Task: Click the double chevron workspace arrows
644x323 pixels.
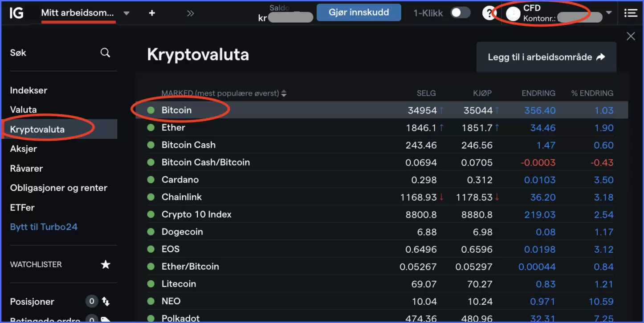Action: (x=191, y=13)
